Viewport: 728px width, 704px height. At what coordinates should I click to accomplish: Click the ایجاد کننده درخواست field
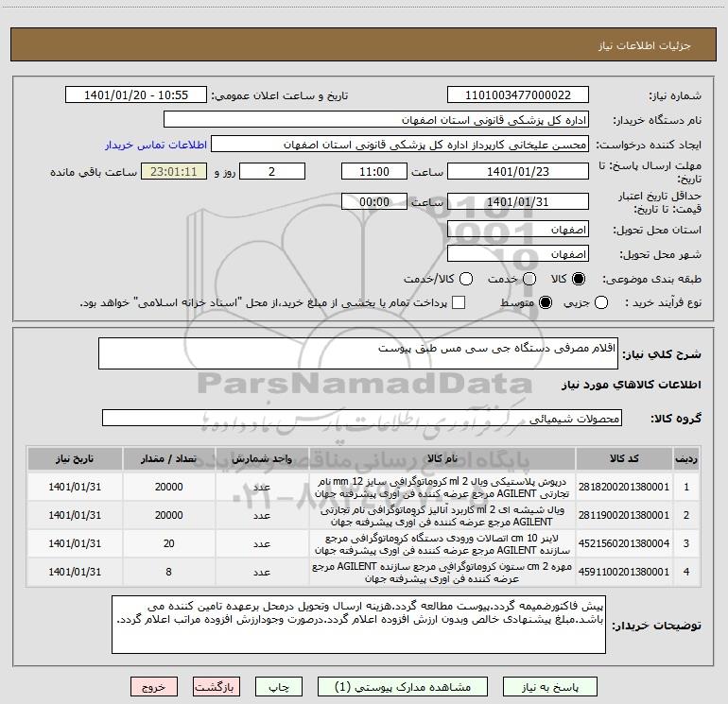tap(400, 145)
